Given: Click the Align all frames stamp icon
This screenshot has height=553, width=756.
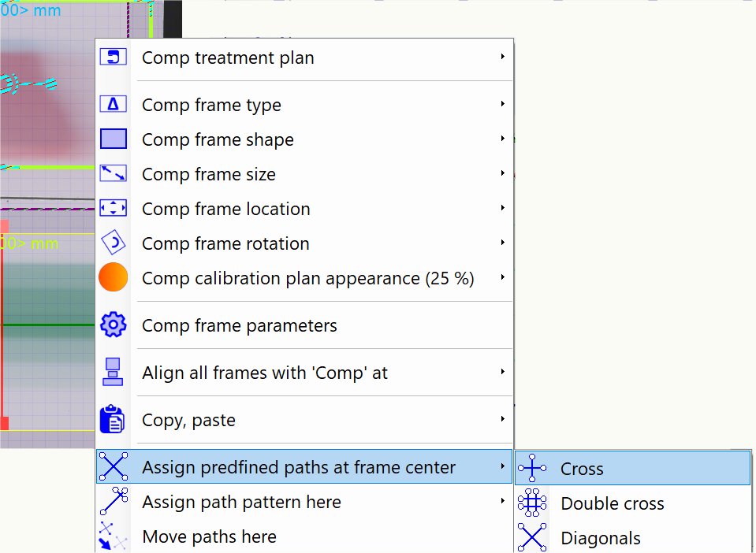Looking at the screenshot, I should click(x=114, y=372).
